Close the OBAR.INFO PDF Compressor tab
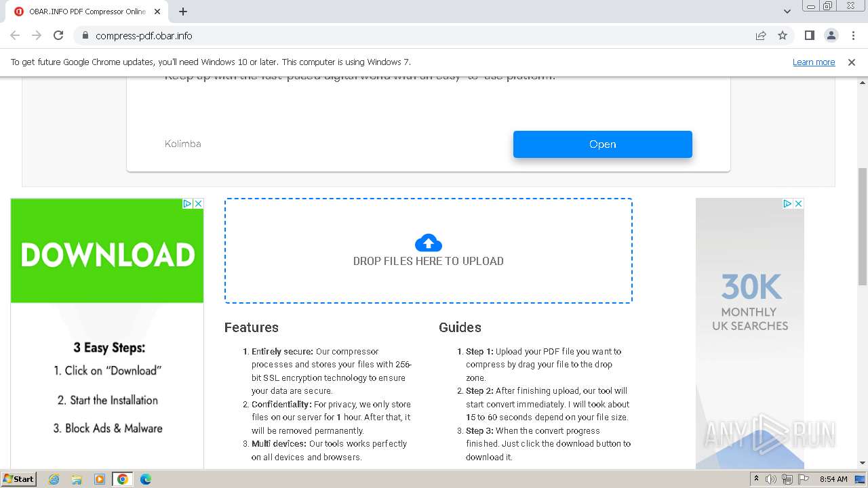The height and width of the screenshot is (488, 868). pos(157,12)
